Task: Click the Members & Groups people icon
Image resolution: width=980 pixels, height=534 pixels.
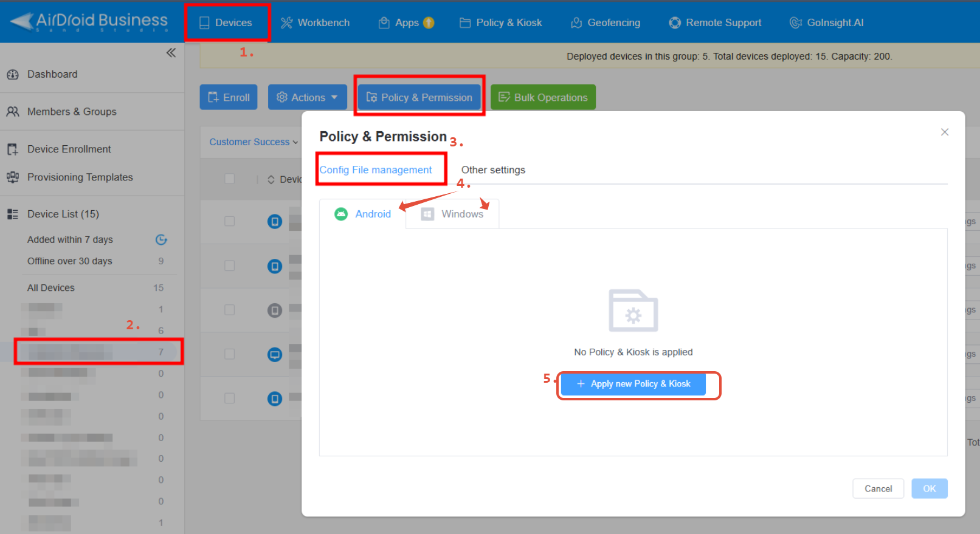Action: pos(13,112)
